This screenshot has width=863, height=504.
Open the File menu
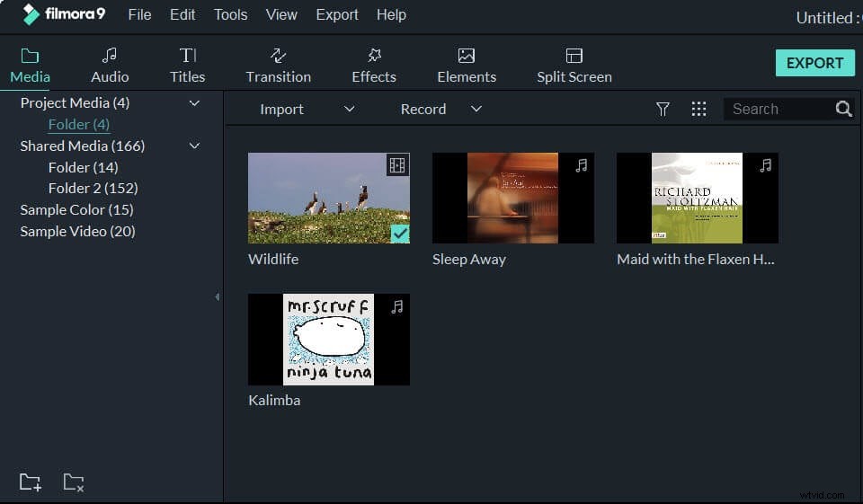[x=139, y=15]
